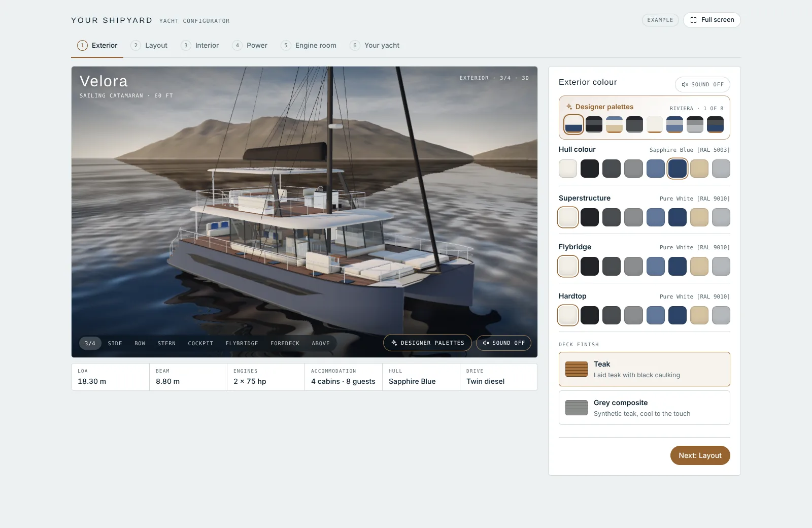Viewport: 812px width, 528px height.
Task: Set Flybridge to beige swatch
Action: click(699, 266)
